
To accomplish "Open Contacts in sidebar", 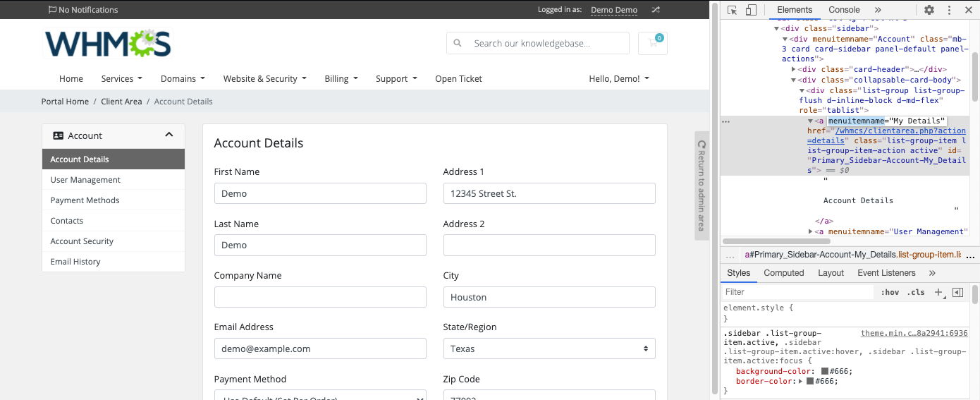I will (x=114, y=221).
